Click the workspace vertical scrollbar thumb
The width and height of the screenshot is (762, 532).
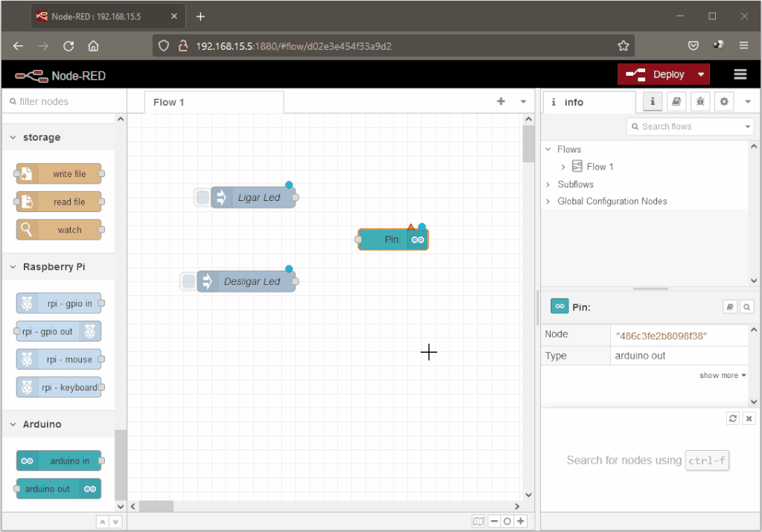(x=528, y=144)
